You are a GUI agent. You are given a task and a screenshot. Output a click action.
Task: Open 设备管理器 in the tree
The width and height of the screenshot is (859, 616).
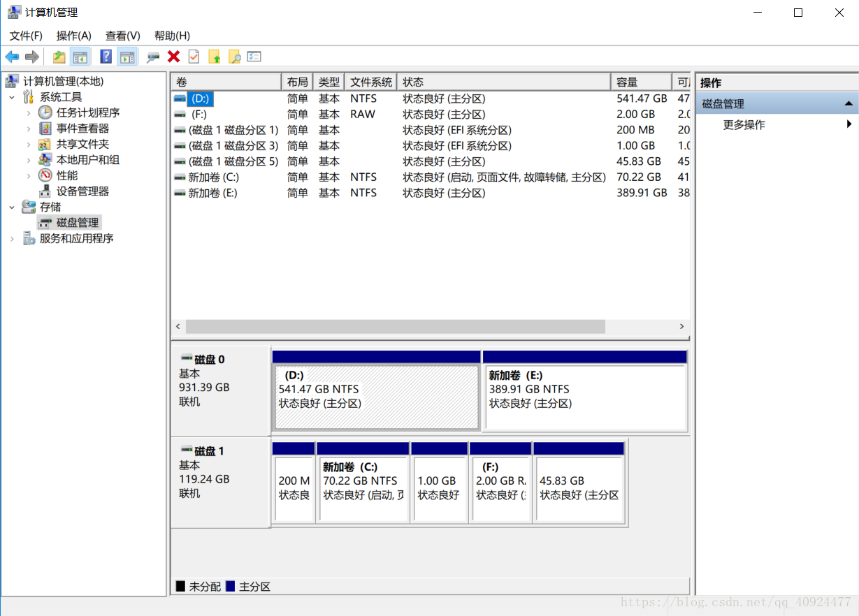coord(82,191)
